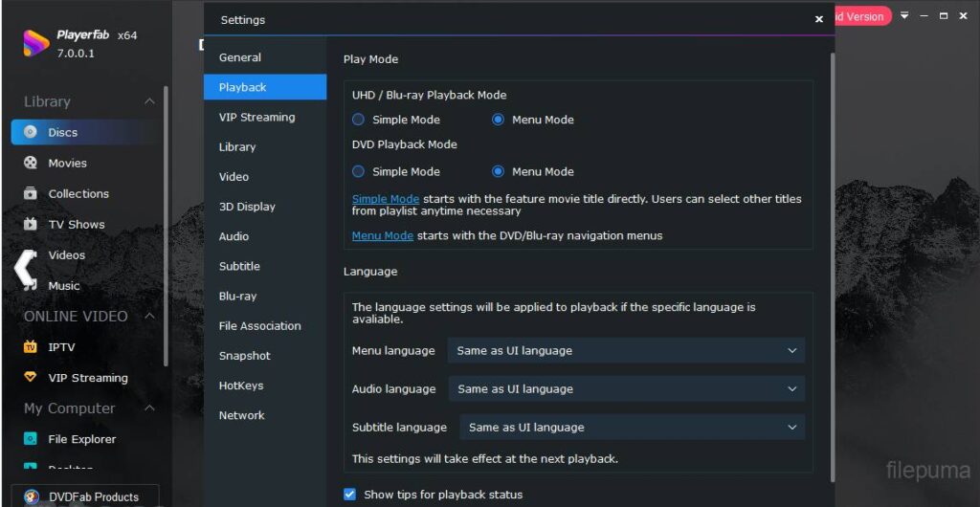Collapse the ONLINE VIDEO section chevron

(x=150, y=316)
